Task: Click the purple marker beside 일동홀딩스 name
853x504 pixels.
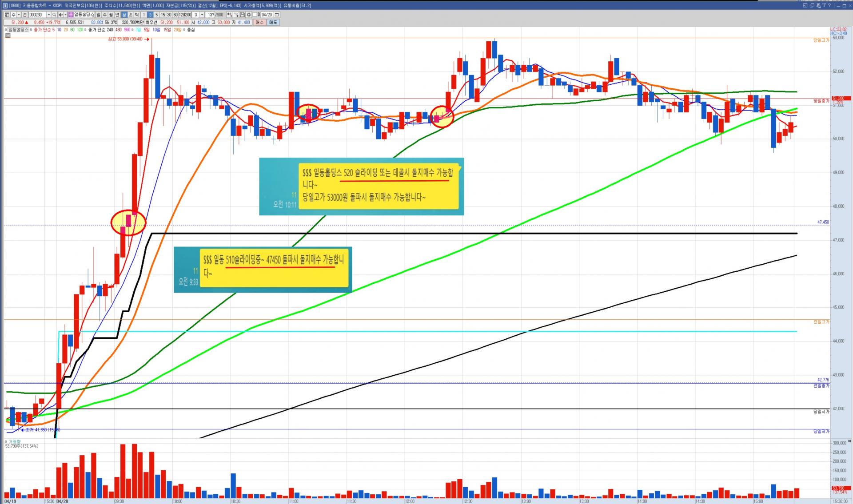Action: [x=71, y=15]
